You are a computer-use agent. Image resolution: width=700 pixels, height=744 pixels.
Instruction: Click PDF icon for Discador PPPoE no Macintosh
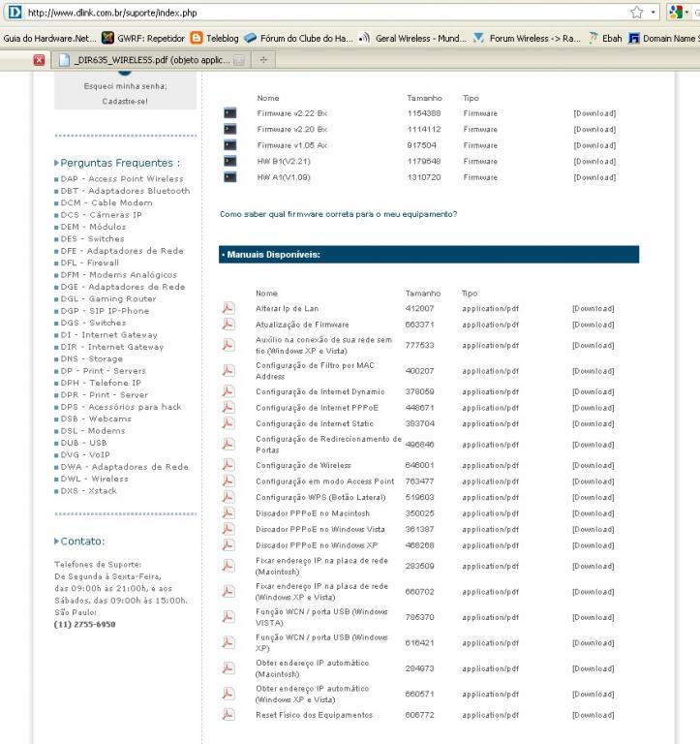tap(228, 512)
